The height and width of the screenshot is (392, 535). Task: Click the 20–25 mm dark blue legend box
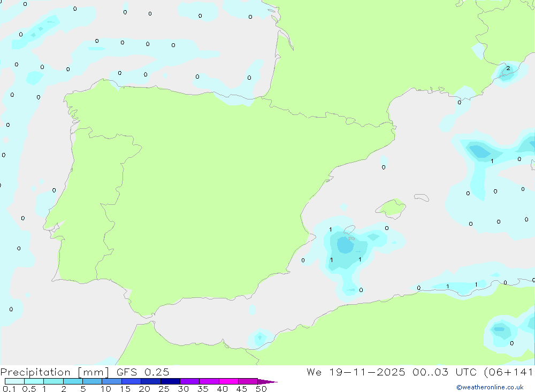click(151, 381)
